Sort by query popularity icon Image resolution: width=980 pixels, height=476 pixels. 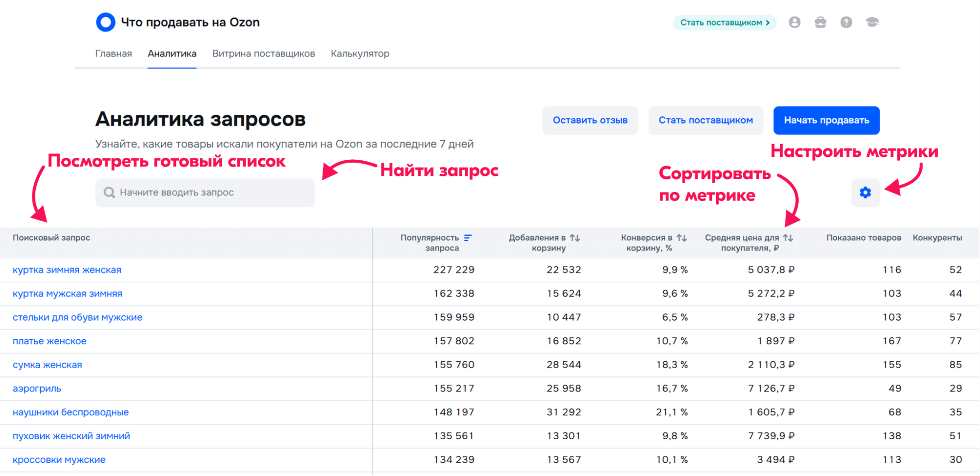(x=468, y=238)
